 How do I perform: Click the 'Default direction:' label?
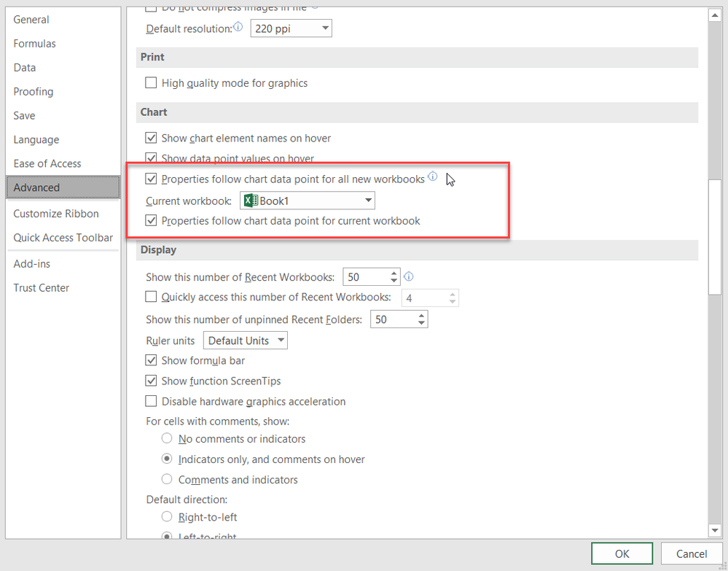[187, 500]
